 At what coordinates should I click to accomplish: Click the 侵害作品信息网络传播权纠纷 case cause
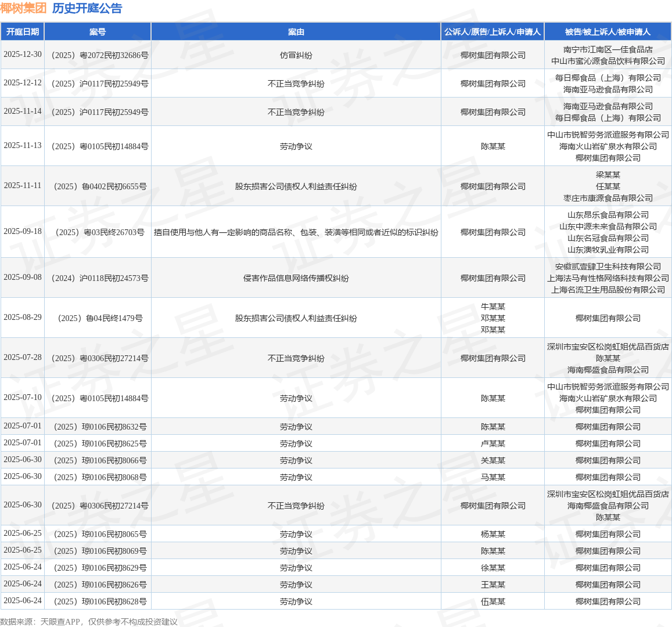(296, 278)
